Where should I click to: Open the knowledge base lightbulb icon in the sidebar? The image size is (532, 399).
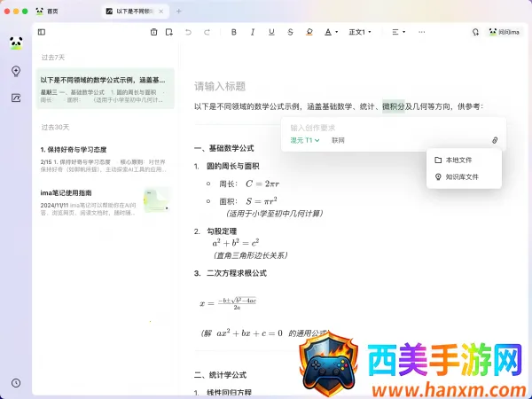tap(16, 71)
